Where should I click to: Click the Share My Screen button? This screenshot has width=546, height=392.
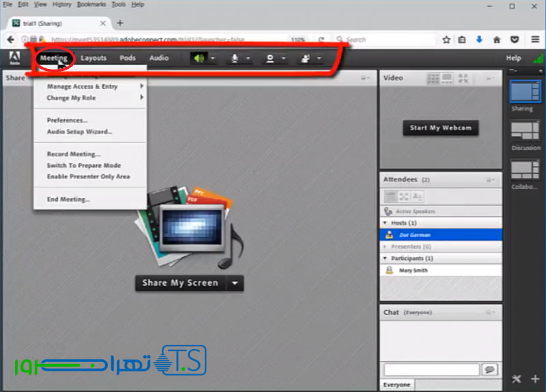click(x=180, y=283)
